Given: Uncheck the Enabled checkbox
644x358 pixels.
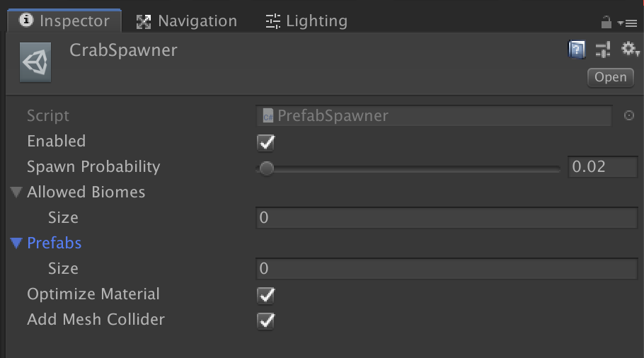Looking at the screenshot, I should (x=266, y=142).
